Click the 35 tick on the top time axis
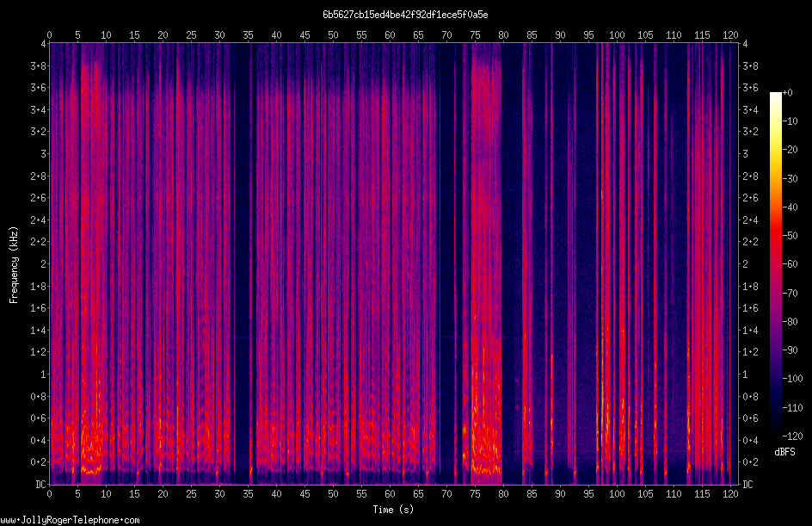Screen dimensions: 812x526 (248, 35)
